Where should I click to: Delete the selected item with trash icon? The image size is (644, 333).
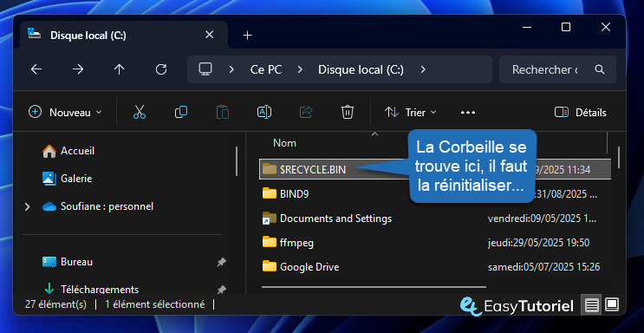click(x=348, y=112)
